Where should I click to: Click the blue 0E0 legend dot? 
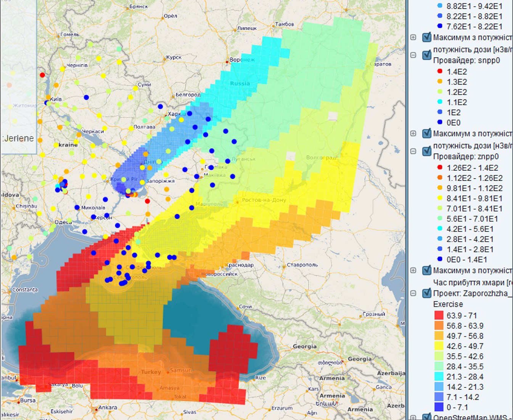point(439,123)
